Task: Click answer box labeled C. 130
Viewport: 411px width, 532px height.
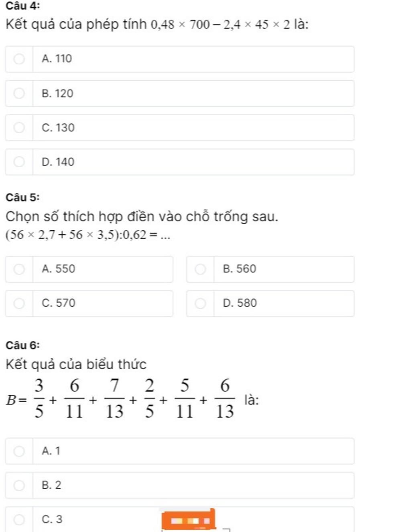Action: point(180,128)
